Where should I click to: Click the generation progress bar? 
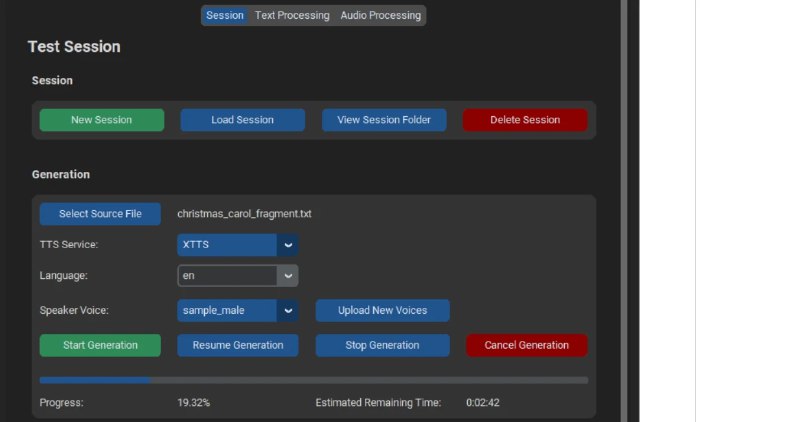pyautogui.click(x=313, y=380)
